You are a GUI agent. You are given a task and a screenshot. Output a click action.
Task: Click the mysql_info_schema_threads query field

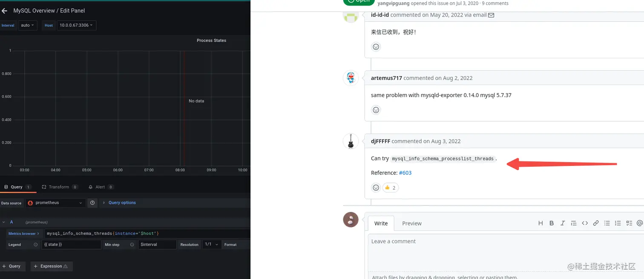click(147, 233)
